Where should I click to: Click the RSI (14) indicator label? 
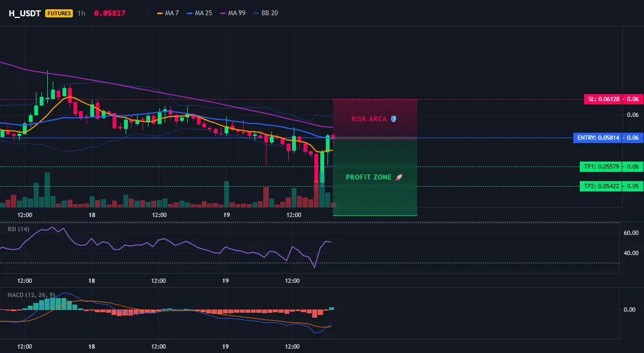[18, 229]
